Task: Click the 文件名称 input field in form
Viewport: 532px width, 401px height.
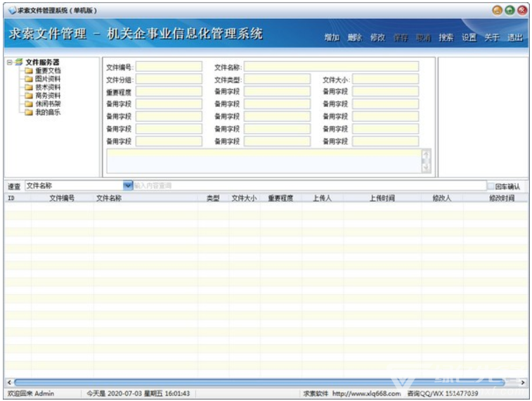Action: (x=331, y=67)
